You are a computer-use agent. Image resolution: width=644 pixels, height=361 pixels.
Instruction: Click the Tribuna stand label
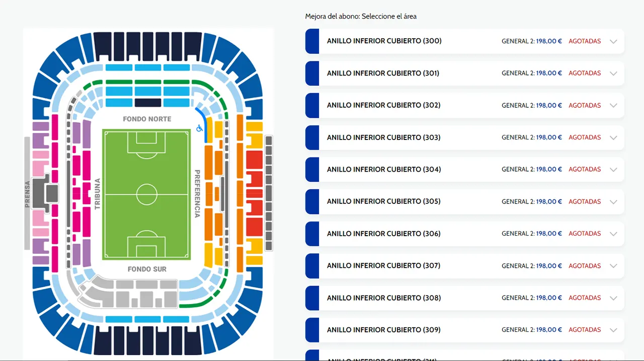point(97,194)
